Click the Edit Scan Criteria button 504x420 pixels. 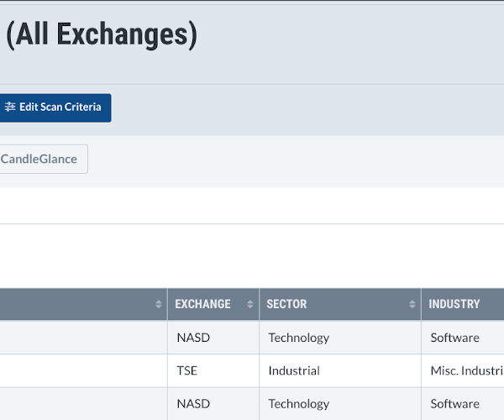click(x=55, y=108)
